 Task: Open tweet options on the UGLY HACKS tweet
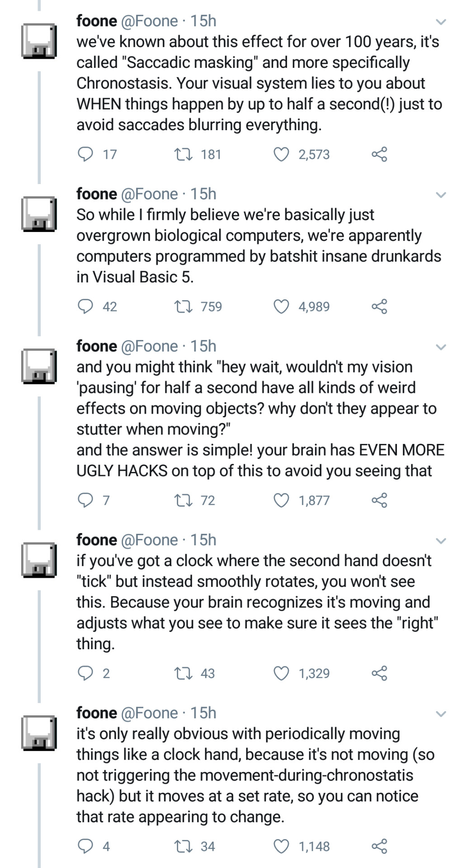point(441,347)
